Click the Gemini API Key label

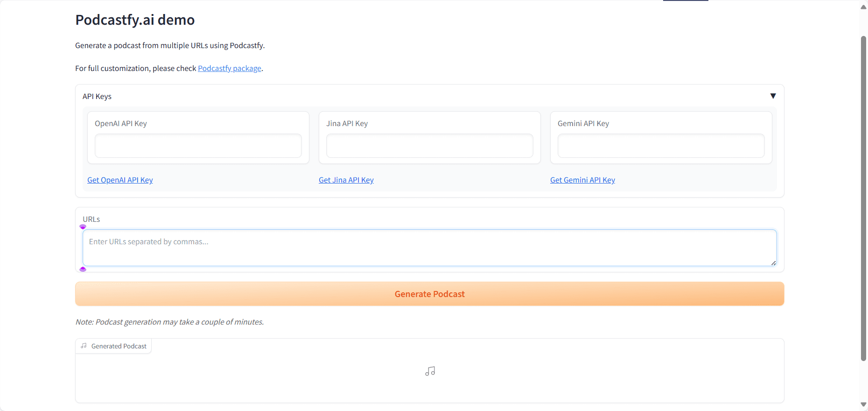583,123
